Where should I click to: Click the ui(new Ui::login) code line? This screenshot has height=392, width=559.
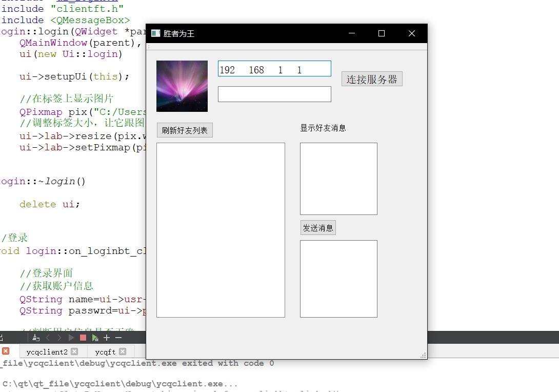pos(71,54)
